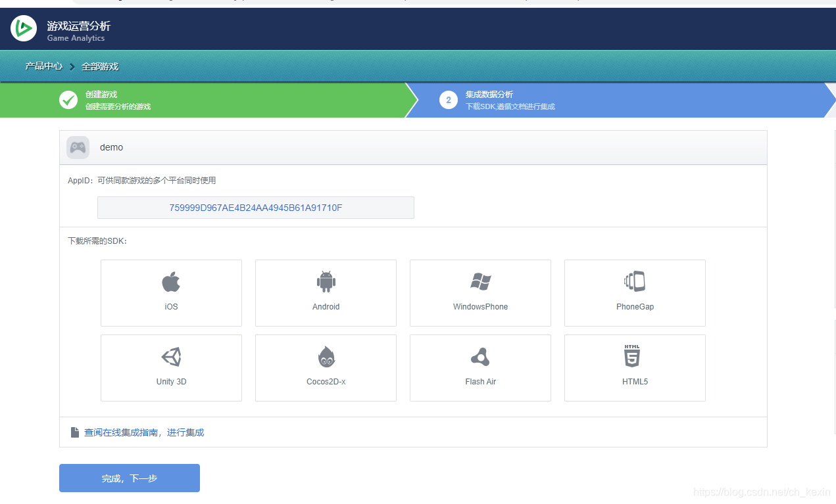Select the iOS Apple icon
836x504 pixels.
[x=171, y=282]
